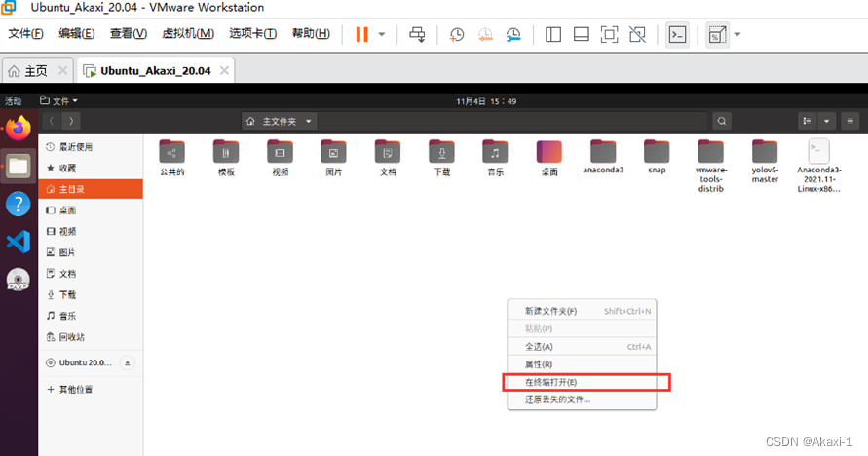Select the 下载 folder in the main view
Screen dimensions: 868x456
pyautogui.click(x=441, y=158)
